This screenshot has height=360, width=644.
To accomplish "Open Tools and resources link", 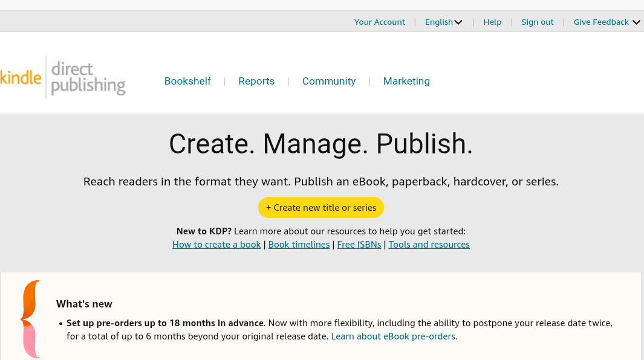I will click(429, 245).
